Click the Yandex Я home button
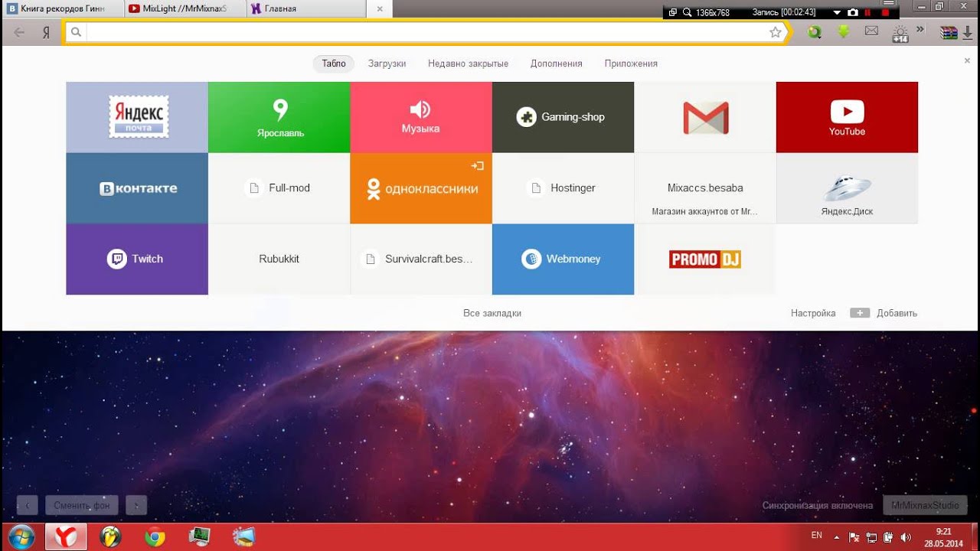This screenshot has width=980, height=551. click(47, 32)
